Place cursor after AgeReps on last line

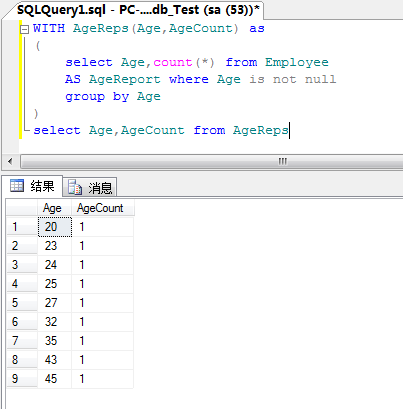289,130
